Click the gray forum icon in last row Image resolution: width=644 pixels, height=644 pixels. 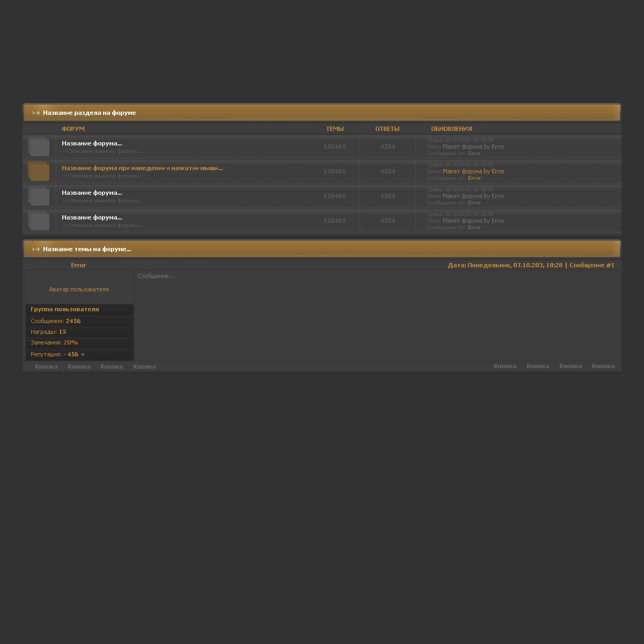39,221
